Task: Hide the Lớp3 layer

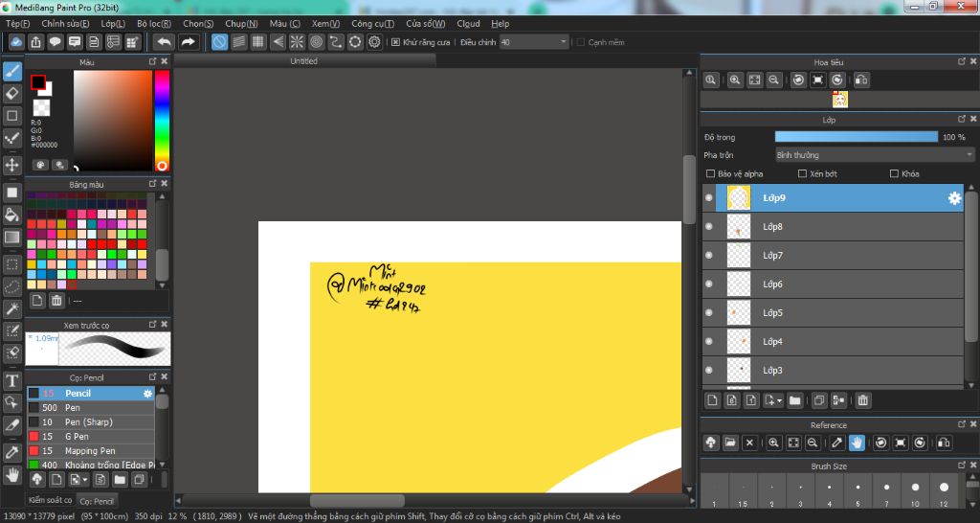Action: (x=709, y=370)
